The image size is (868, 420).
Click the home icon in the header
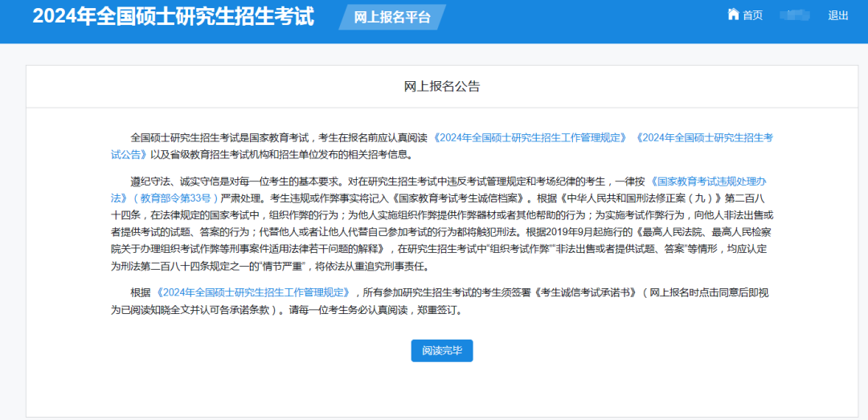tap(732, 14)
